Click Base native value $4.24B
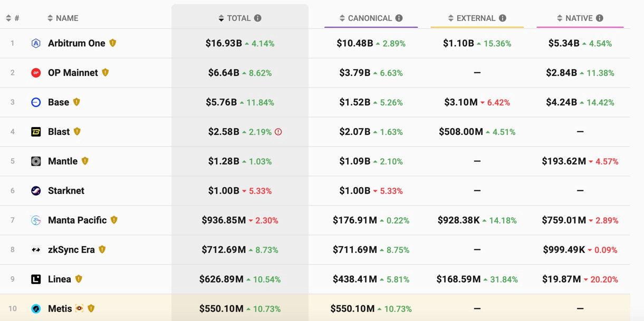The image size is (644, 321). (562, 102)
